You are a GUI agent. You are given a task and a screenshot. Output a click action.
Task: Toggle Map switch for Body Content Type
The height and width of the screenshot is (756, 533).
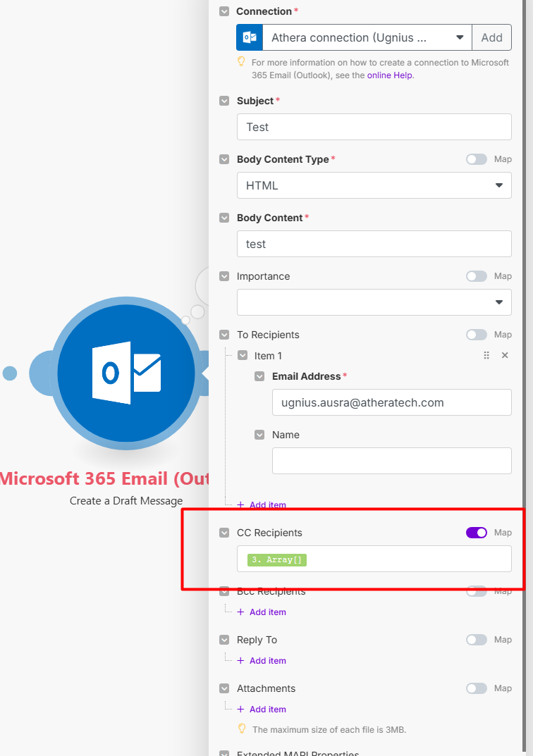pyautogui.click(x=477, y=159)
